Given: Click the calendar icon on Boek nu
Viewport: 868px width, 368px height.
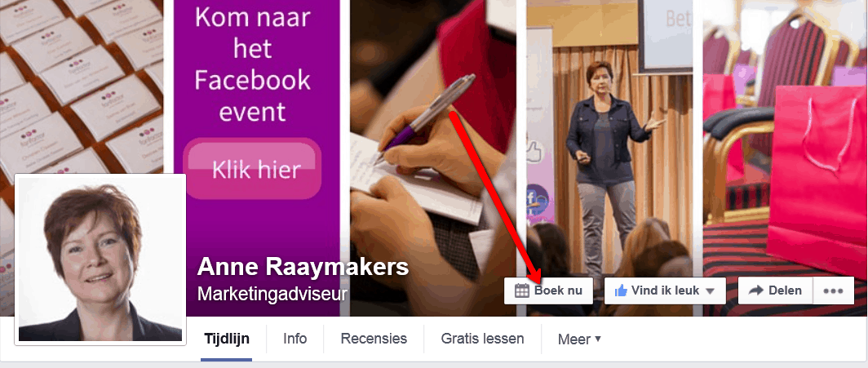Looking at the screenshot, I should 521,290.
